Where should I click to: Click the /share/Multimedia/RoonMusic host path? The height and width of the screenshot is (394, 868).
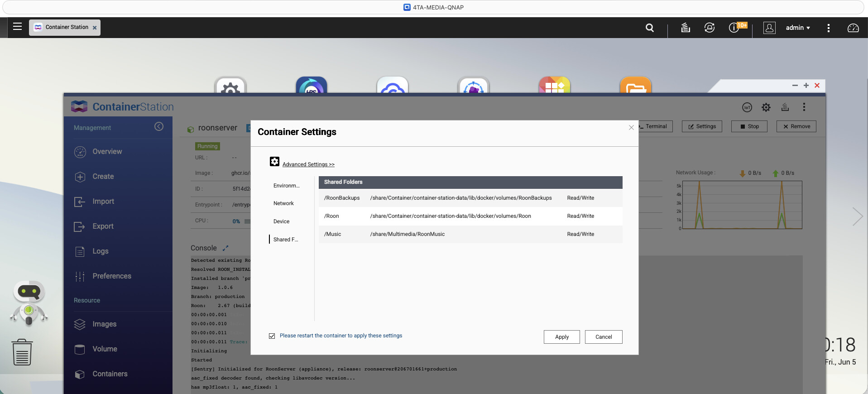coord(408,234)
